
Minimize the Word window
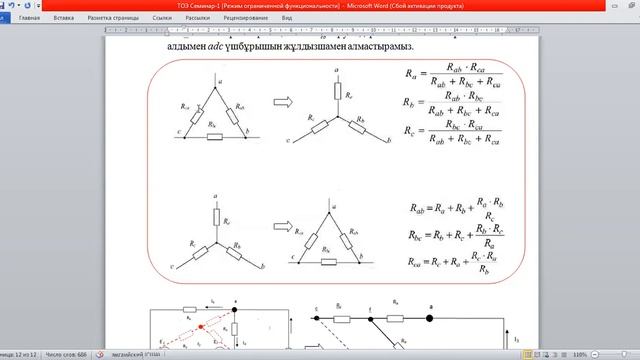coord(614,6)
